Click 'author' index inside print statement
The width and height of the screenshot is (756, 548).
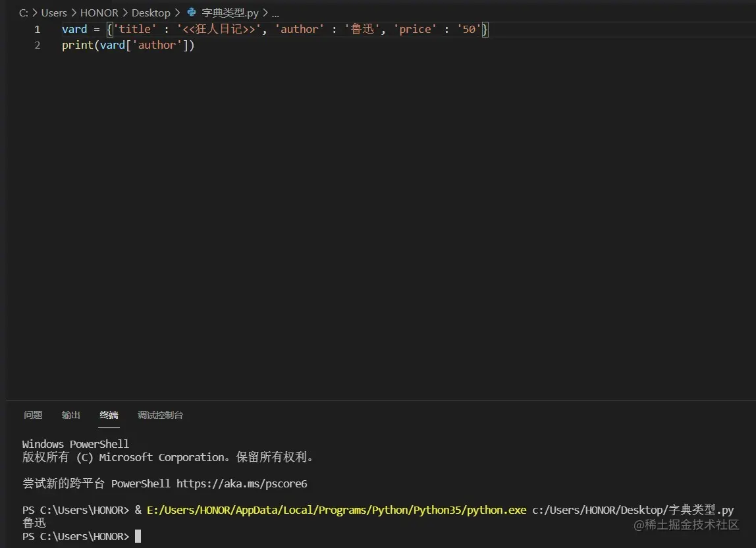[x=157, y=45]
